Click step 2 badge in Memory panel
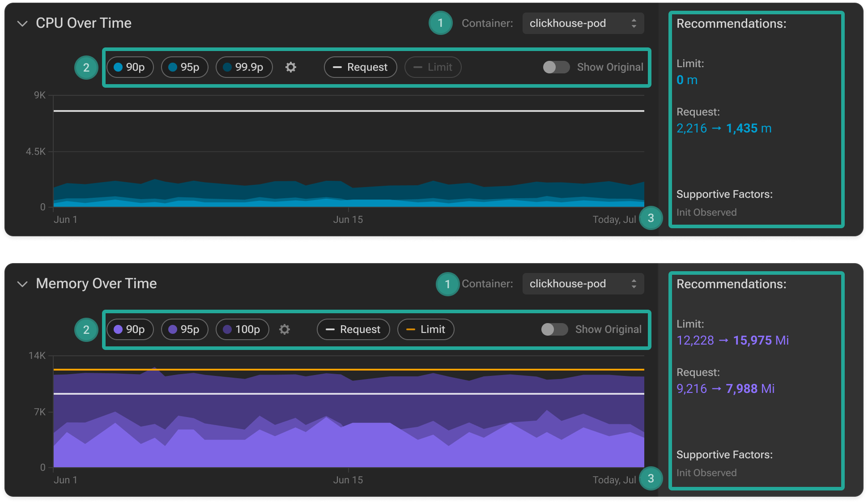Screen dimensions: 868x503 [86, 330]
